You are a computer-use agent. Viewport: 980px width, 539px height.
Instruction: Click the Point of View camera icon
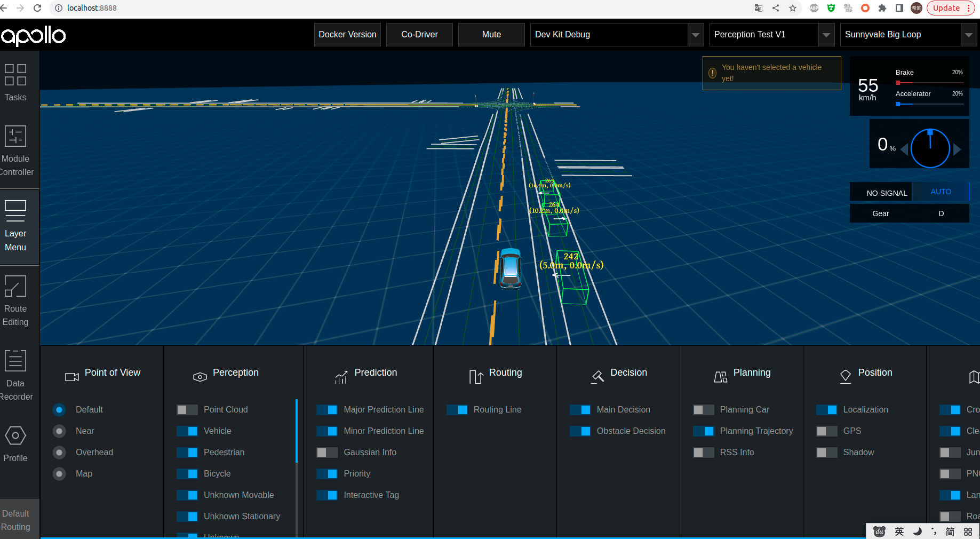(72, 377)
